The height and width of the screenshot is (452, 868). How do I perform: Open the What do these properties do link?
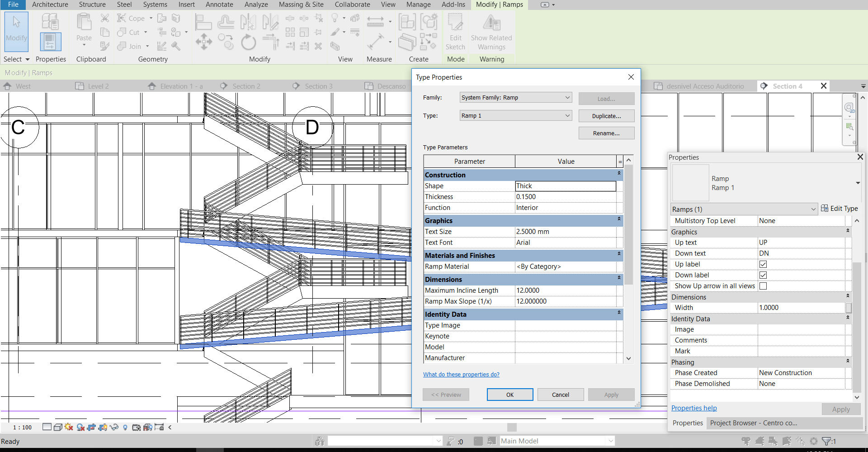[x=461, y=374]
